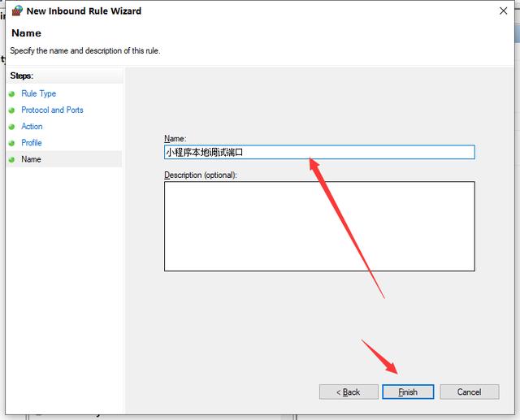
Task: Click Finish to create the rule
Action: 408,392
